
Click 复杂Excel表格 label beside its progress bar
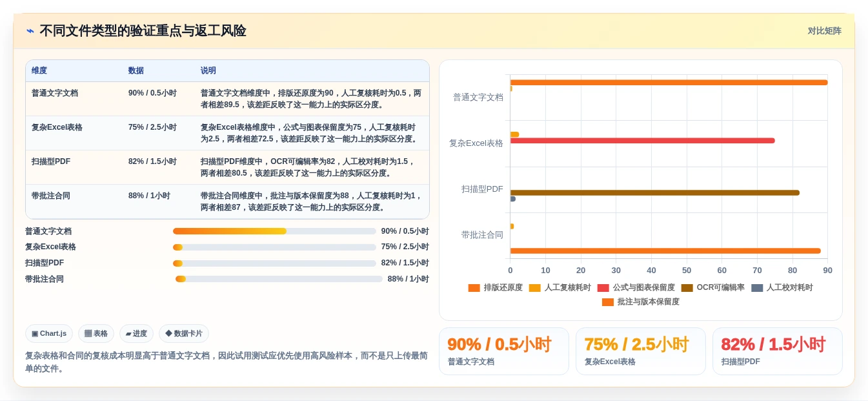pos(50,247)
